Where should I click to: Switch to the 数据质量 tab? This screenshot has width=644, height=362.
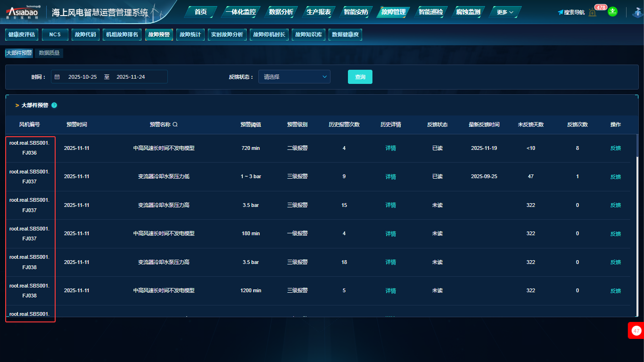[x=50, y=53]
